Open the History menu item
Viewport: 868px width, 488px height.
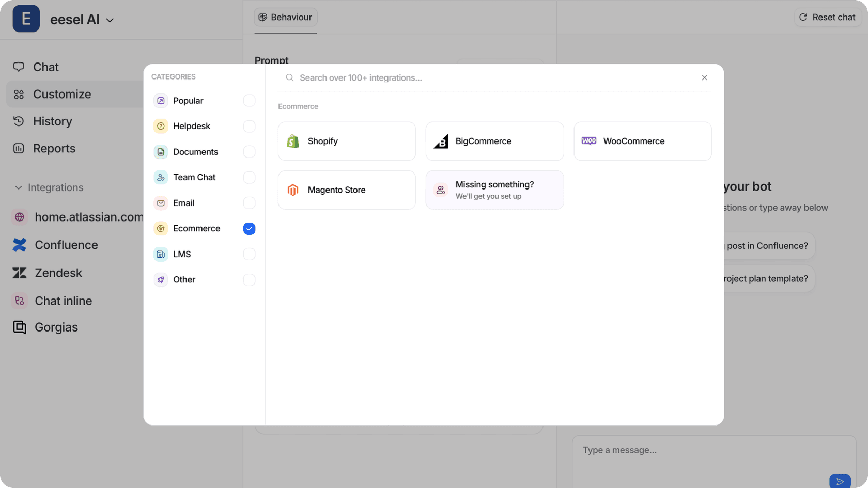[x=52, y=121]
